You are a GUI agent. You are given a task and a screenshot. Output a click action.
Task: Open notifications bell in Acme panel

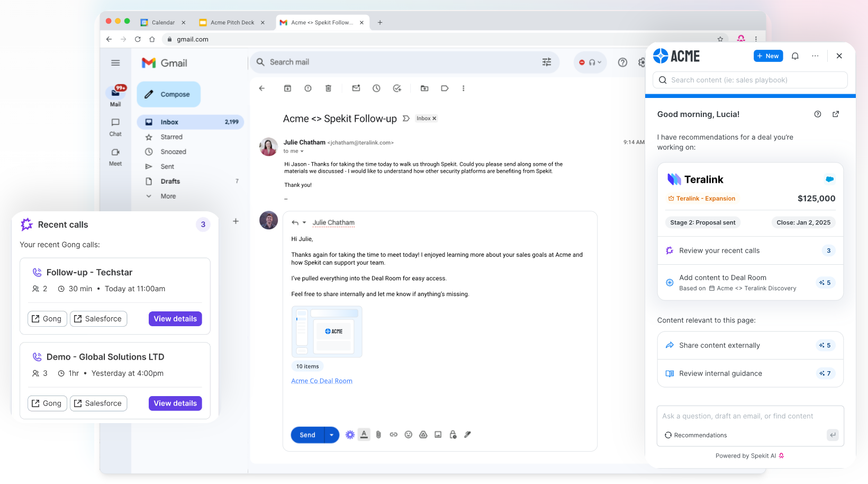click(795, 56)
